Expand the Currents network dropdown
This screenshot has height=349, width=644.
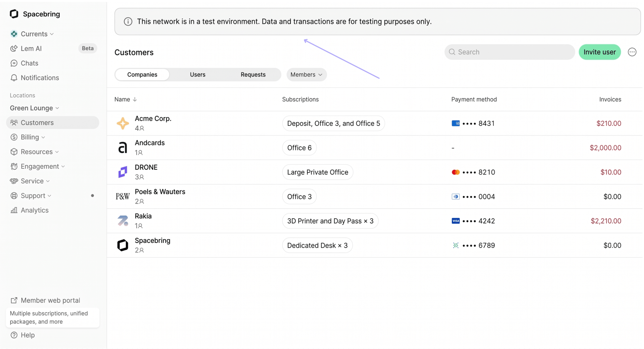[x=52, y=34]
